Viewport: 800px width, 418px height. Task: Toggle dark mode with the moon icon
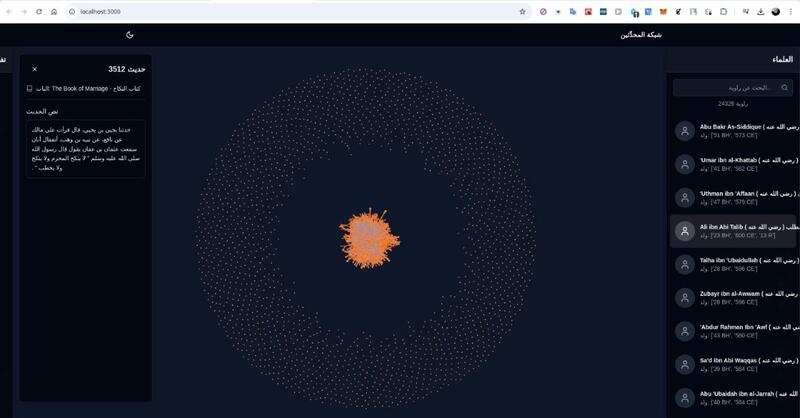tap(129, 35)
